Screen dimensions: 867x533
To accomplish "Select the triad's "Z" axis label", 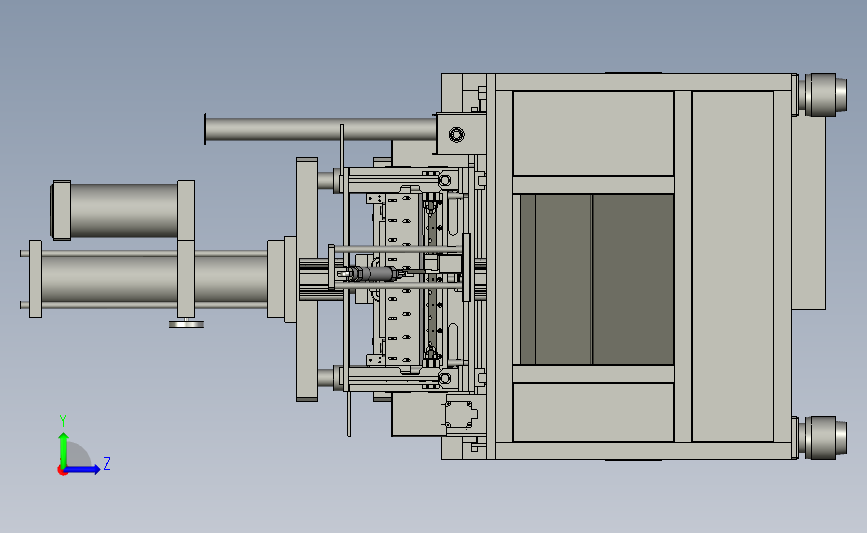I will click(107, 463).
